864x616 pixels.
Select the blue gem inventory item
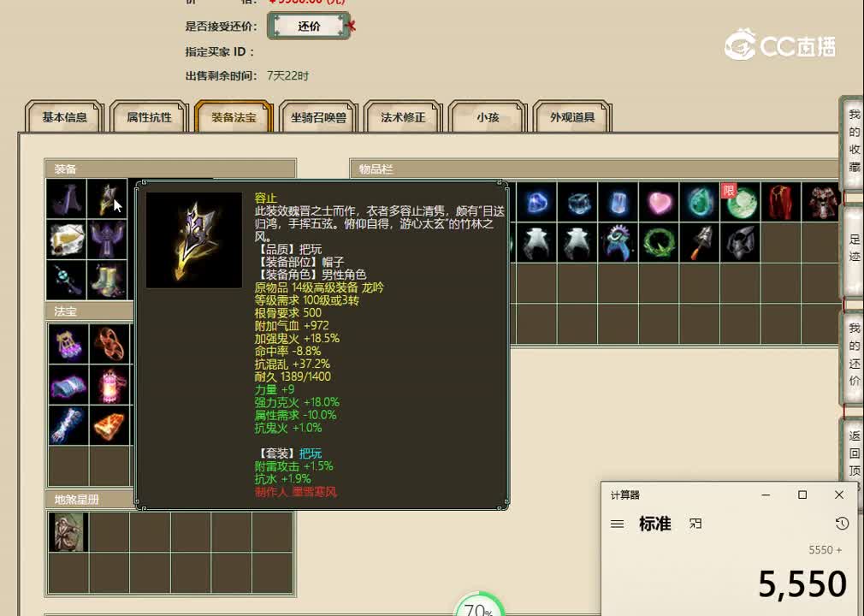pos(536,202)
